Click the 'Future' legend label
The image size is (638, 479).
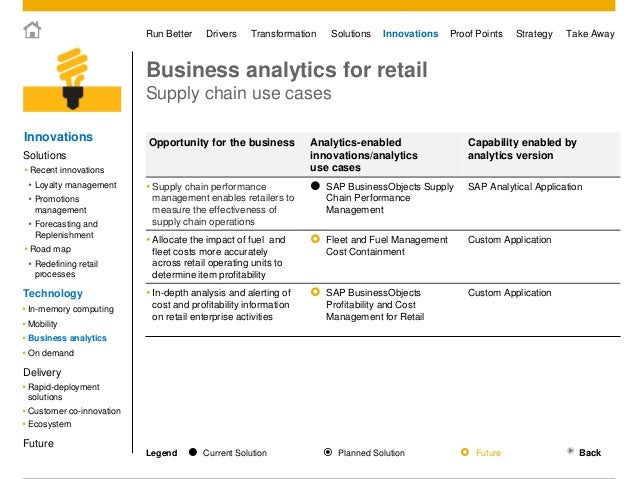pos(488,453)
